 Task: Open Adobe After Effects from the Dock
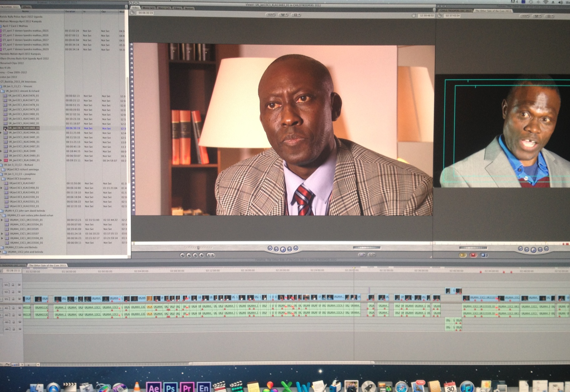[153, 387]
